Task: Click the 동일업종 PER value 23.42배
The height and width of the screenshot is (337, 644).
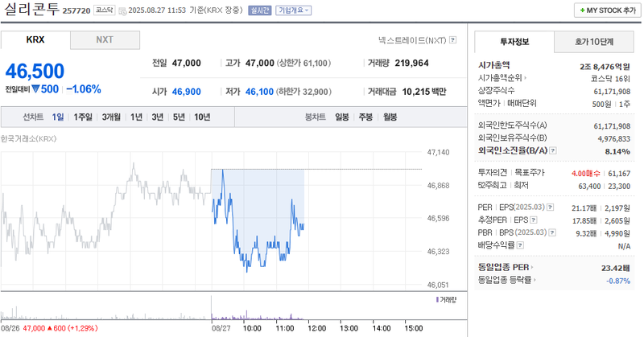Action: 616,268
